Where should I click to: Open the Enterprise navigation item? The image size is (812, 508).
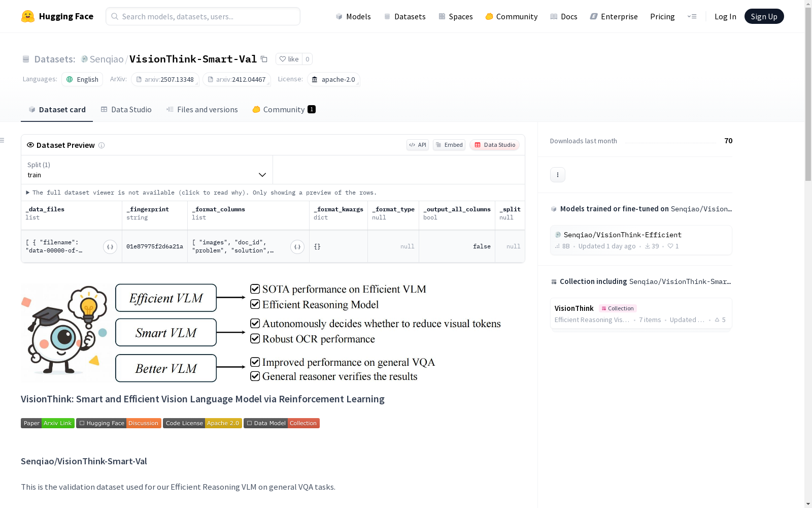614,16
